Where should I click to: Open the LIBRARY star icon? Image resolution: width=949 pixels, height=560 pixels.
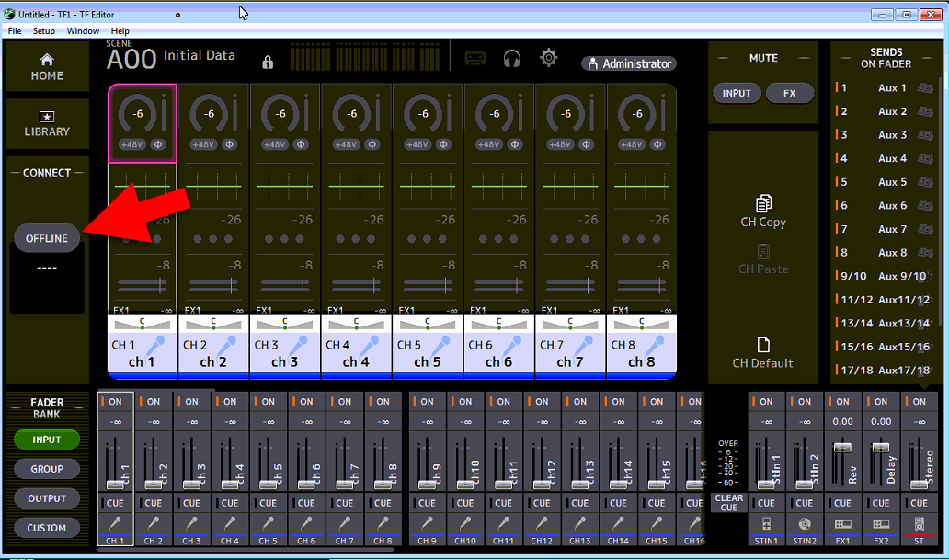[x=47, y=117]
